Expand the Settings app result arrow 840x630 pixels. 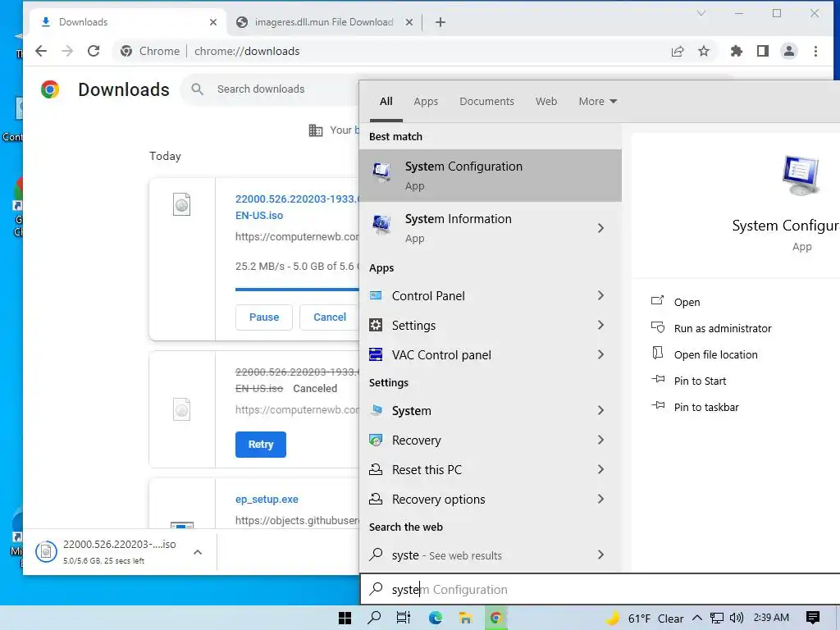tap(600, 325)
